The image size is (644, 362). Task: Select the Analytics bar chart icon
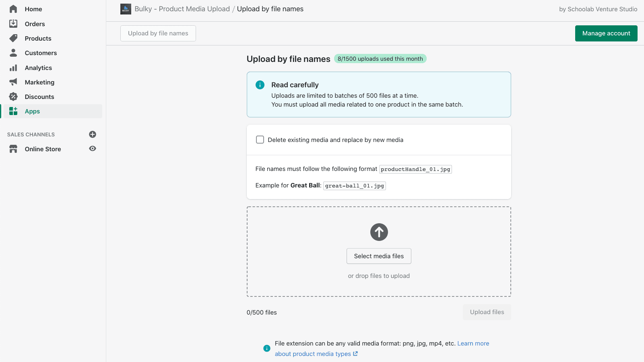(x=13, y=68)
